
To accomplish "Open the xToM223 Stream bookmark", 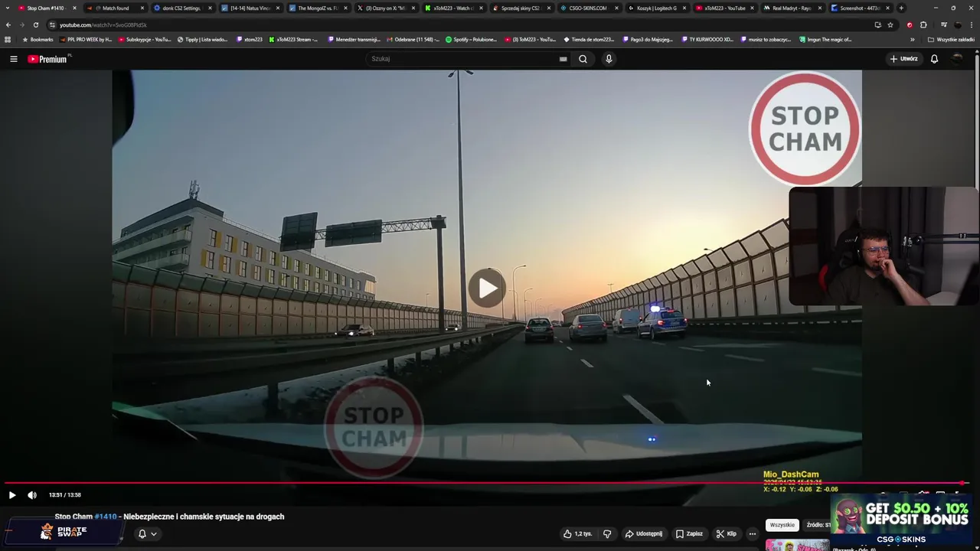I will (293, 39).
